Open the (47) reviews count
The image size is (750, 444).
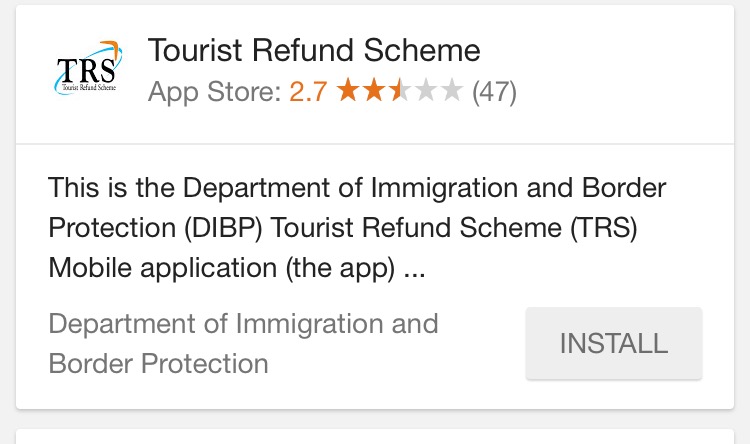pos(494,92)
